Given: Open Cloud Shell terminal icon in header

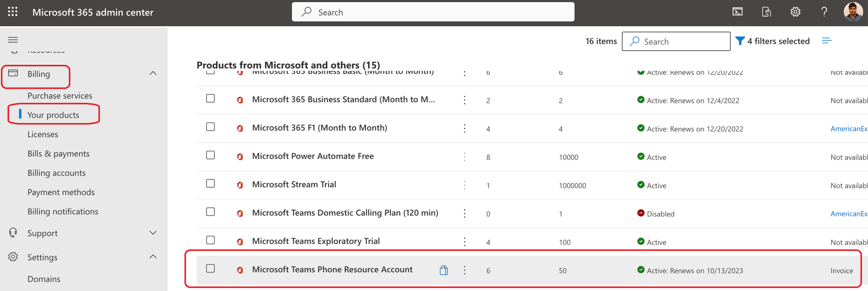Looking at the screenshot, I should (737, 12).
